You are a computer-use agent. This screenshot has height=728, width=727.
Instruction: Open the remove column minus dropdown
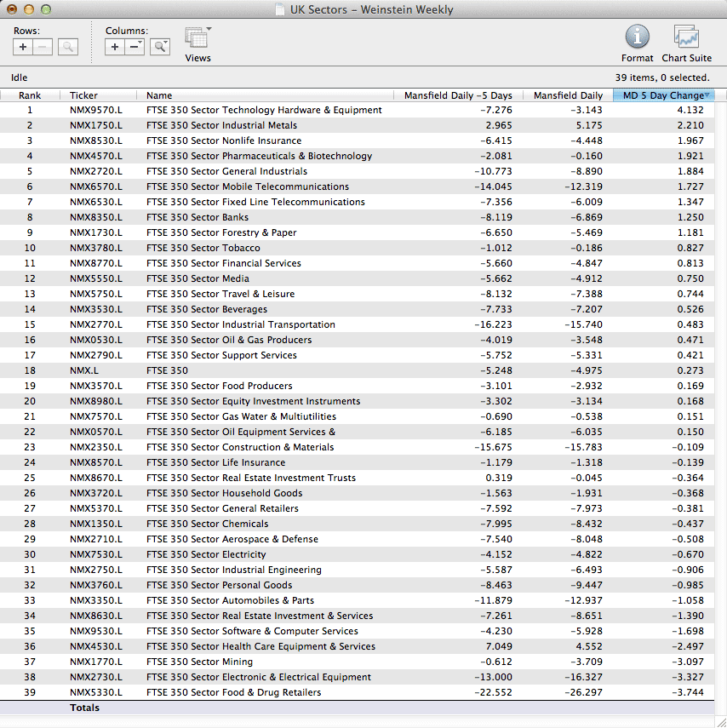tap(135, 47)
